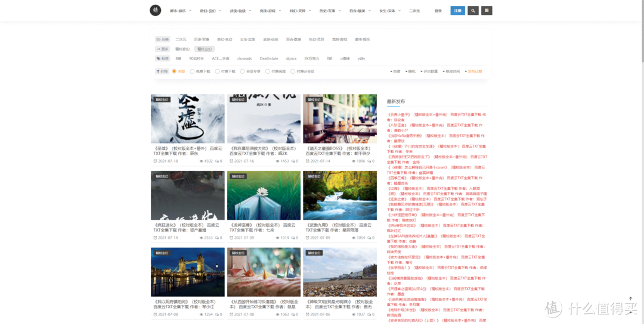Sort results by 热度 dropdown

pos(395,71)
